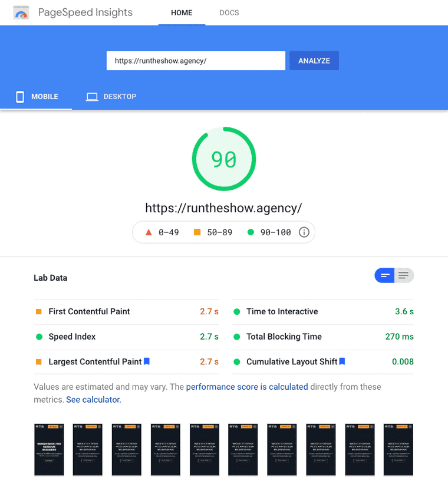Click the Time to Interactive metric label
The width and height of the screenshot is (448, 490).
click(x=282, y=311)
